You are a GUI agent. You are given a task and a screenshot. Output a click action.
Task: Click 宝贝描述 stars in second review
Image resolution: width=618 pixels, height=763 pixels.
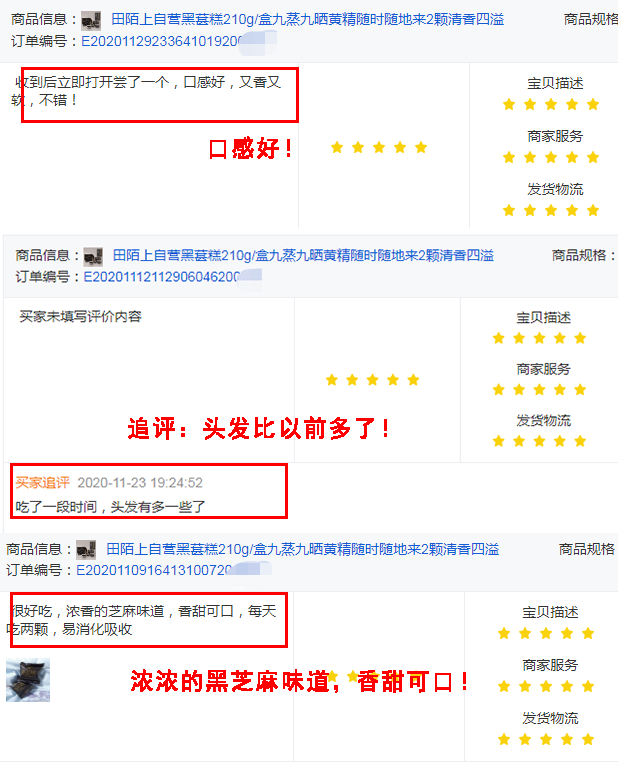(x=539, y=338)
